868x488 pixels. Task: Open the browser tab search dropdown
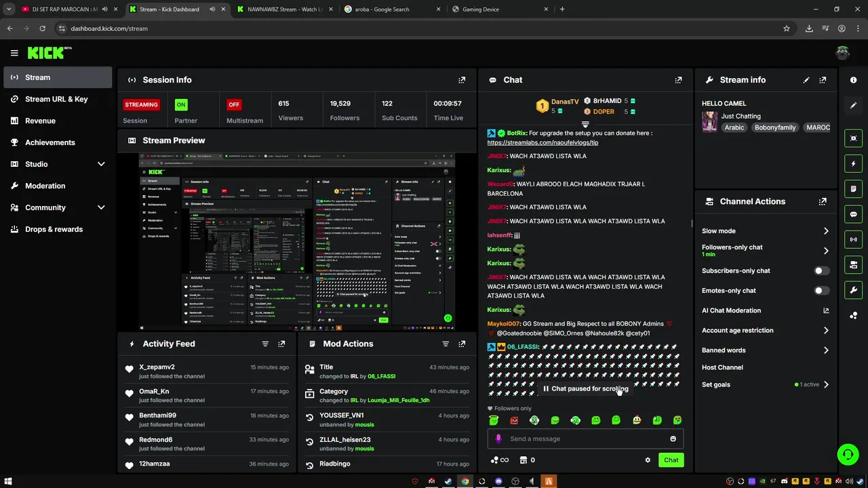click(x=9, y=9)
